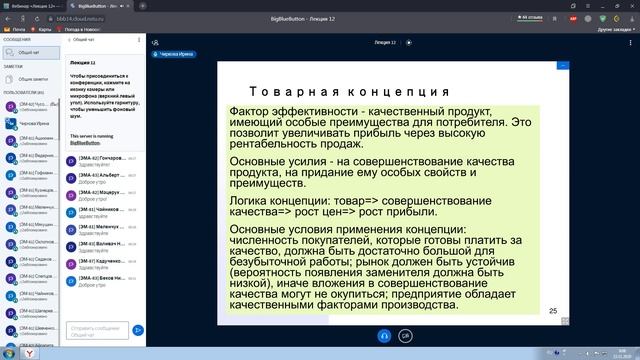Screen dimensions: 640x360
Task: Click the blue headphones listen-only audio button
Action: tap(384, 336)
